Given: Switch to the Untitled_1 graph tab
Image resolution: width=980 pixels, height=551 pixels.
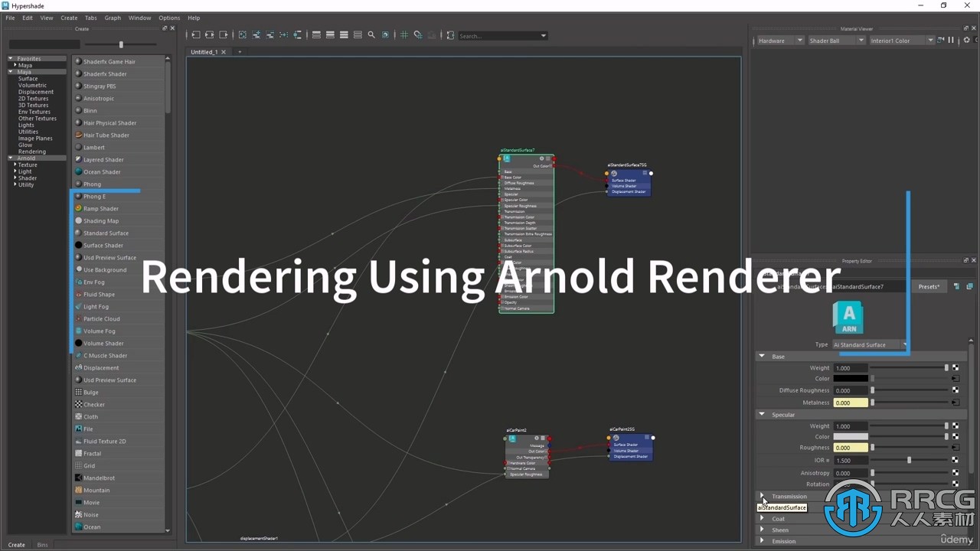Looking at the screenshot, I should point(204,52).
